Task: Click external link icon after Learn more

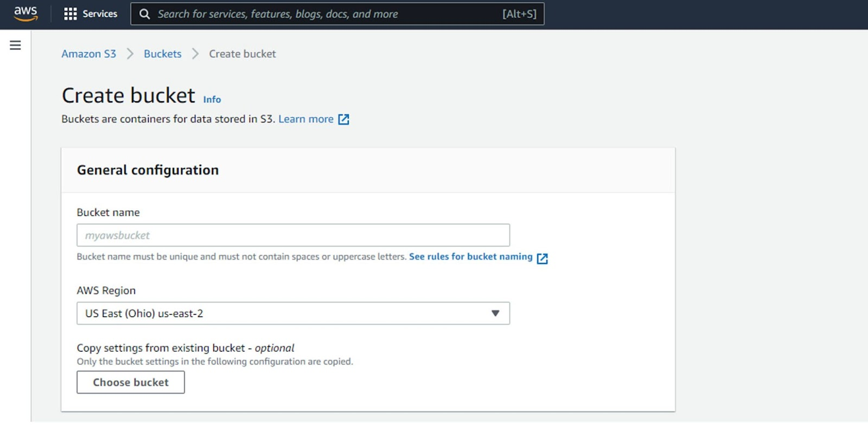Action: pos(343,119)
